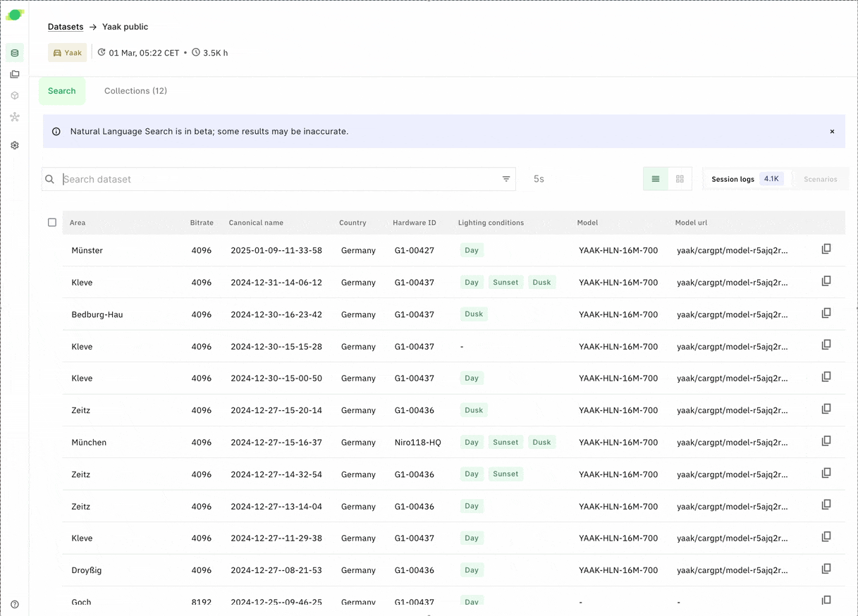Copy the Münster session row
The image size is (858, 616).
[x=826, y=250]
